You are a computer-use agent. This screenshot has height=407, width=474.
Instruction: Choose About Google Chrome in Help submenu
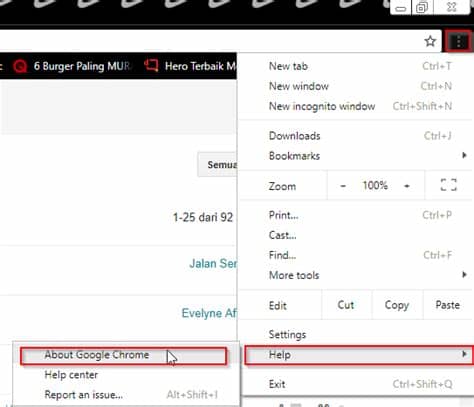coord(123,355)
